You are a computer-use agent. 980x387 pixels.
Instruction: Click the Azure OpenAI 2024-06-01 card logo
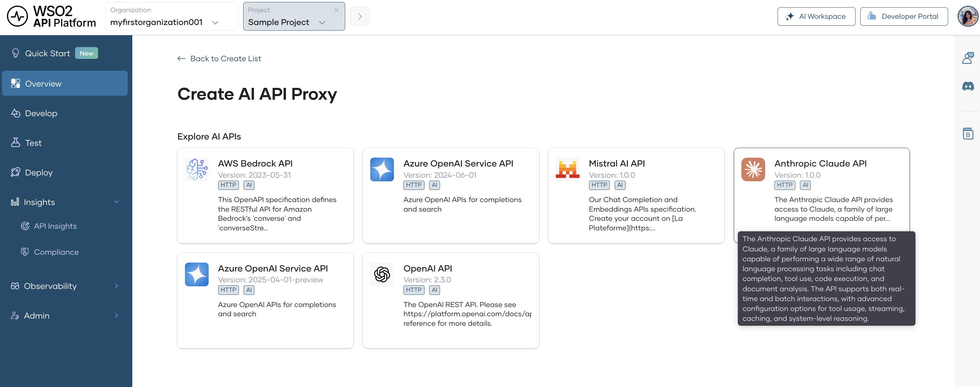(x=382, y=169)
